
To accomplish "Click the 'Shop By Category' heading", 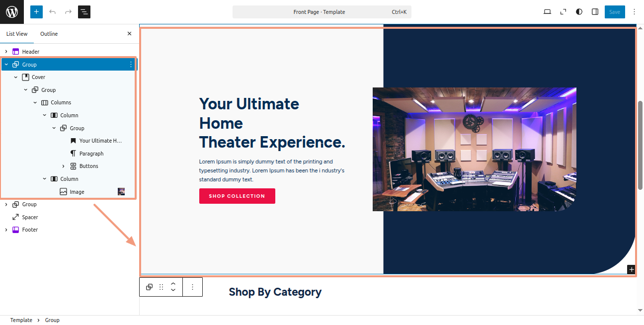I will pos(275,292).
